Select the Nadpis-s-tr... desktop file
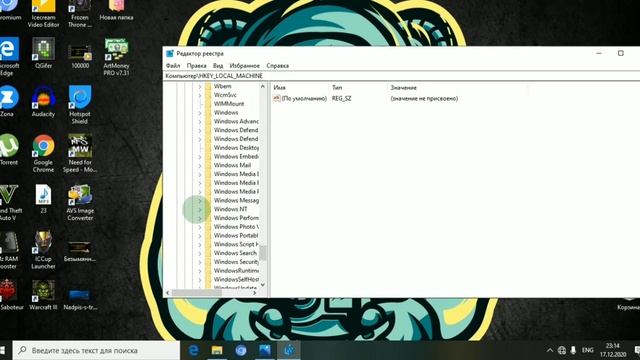Image resolution: width=640 pixels, height=360 pixels. pyautogui.click(x=80, y=298)
